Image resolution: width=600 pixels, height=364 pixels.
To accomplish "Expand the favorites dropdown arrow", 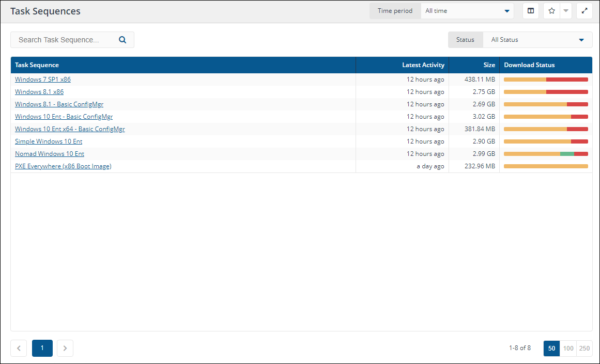I will pos(566,11).
